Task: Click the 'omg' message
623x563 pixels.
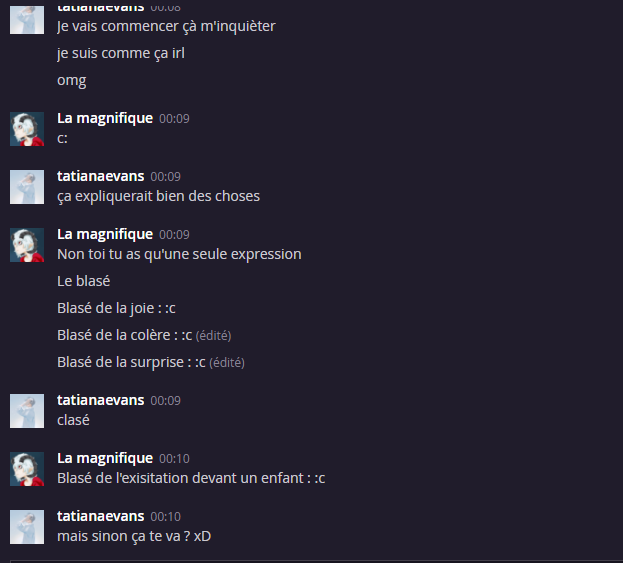Action: pos(72,81)
